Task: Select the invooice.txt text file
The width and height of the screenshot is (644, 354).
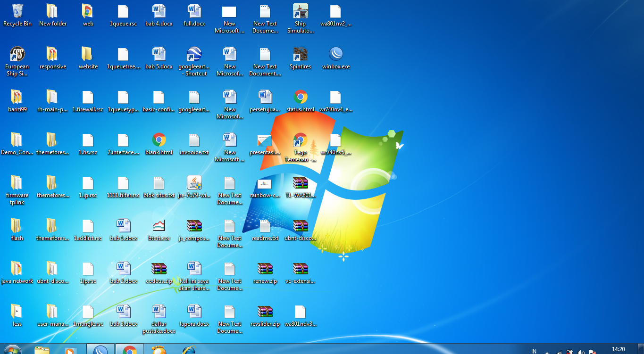Action: [194, 140]
